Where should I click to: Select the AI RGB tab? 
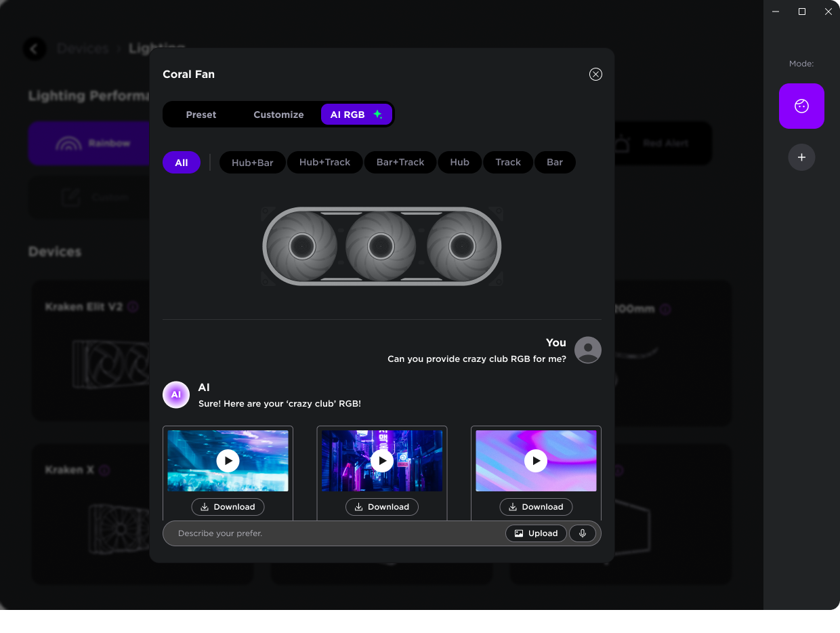356,115
